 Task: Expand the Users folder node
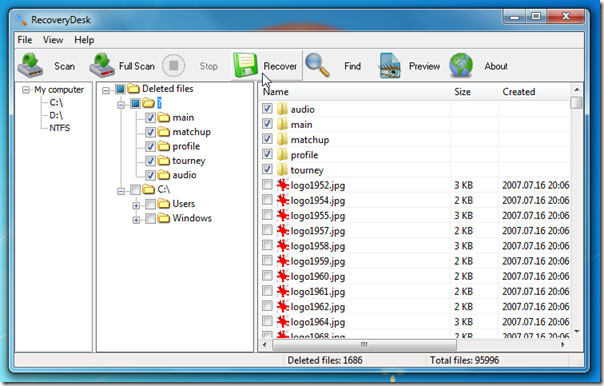[x=136, y=206]
